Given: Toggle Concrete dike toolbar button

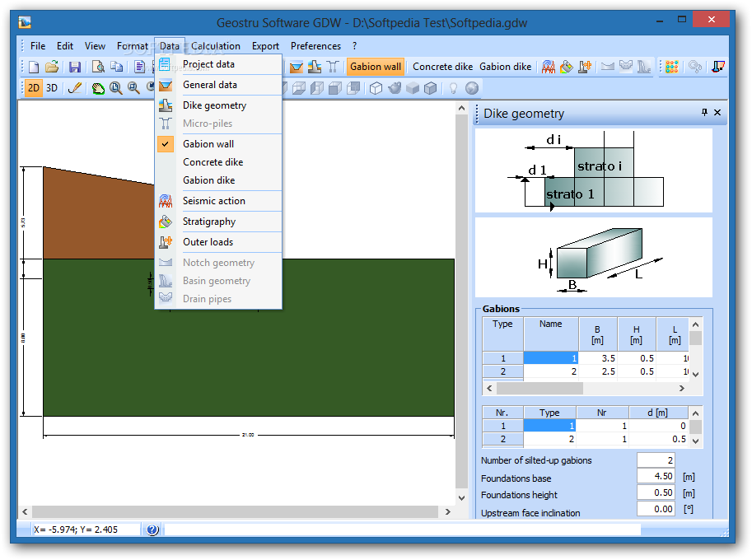Looking at the screenshot, I should coord(442,67).
